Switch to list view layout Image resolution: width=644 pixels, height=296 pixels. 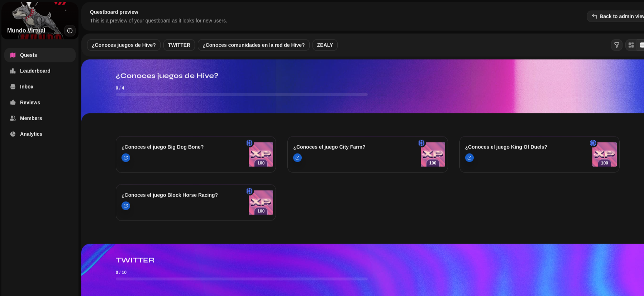coord(641,45)
